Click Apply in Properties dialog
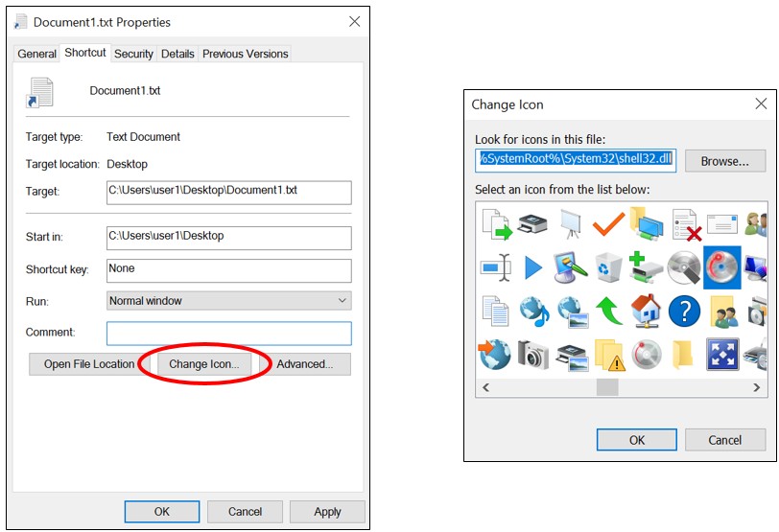This screenshot has height=532, width=779. [x=327, y=512]
